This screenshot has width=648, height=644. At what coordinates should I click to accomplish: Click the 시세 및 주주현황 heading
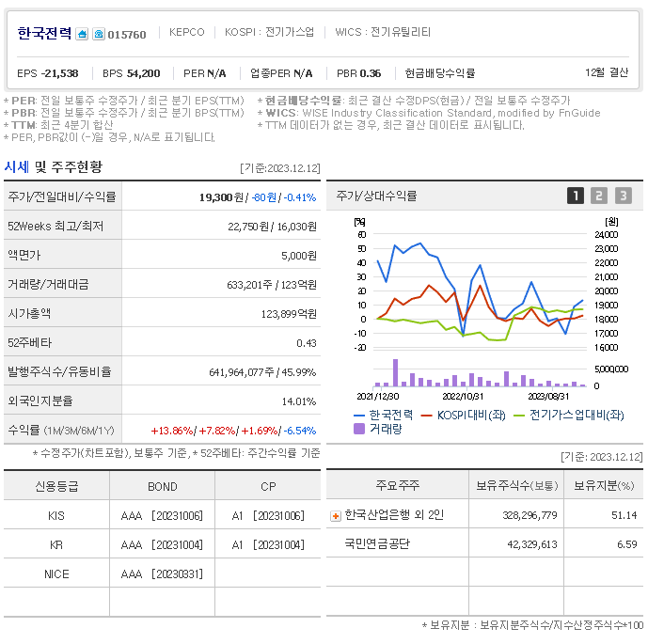tap(53, 167)
